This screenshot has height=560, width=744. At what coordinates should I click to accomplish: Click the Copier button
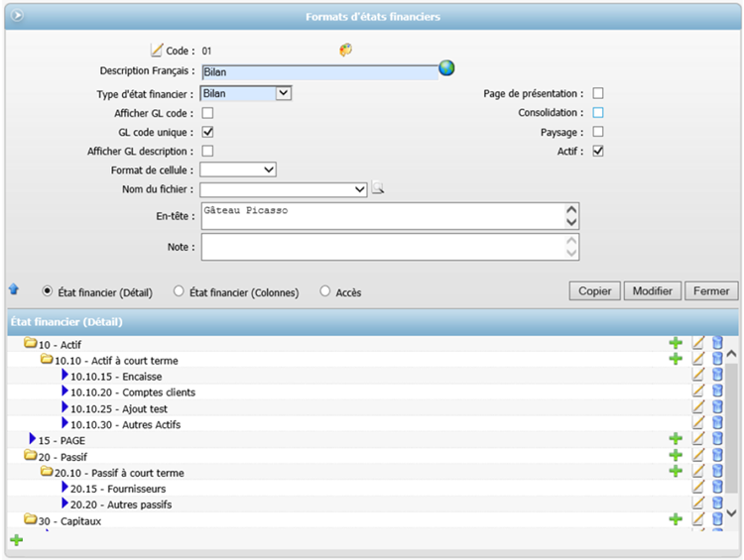(594, 290)
